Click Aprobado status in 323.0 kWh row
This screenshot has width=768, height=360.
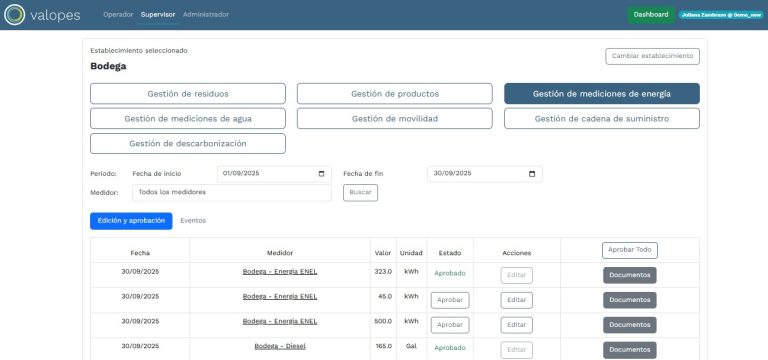(450, 273)
